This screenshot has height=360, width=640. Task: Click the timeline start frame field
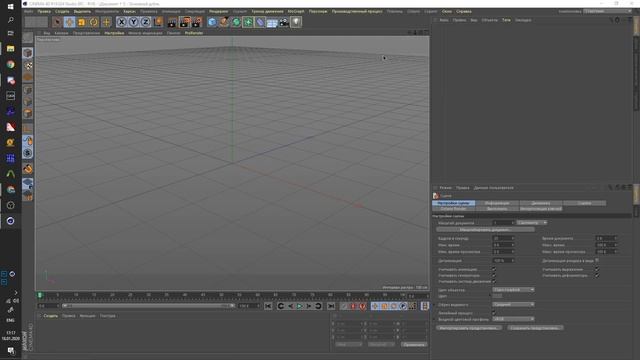(x=48, y=306)
